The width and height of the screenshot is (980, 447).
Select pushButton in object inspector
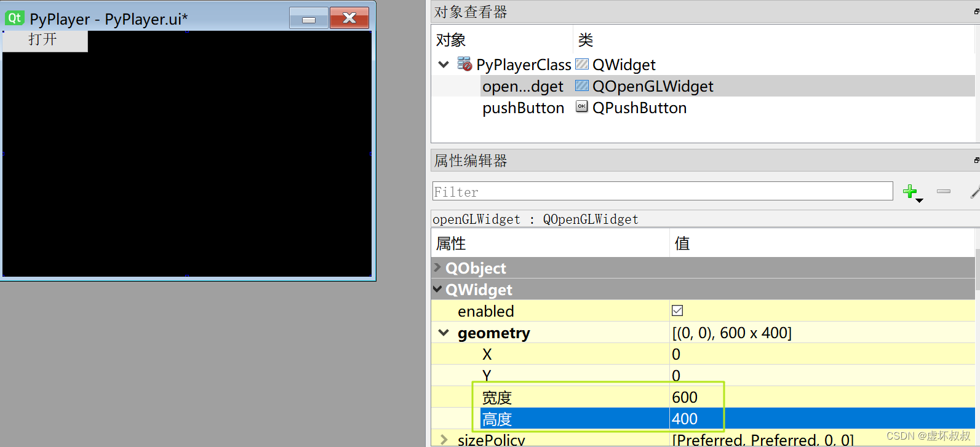[x=523, y=108]
